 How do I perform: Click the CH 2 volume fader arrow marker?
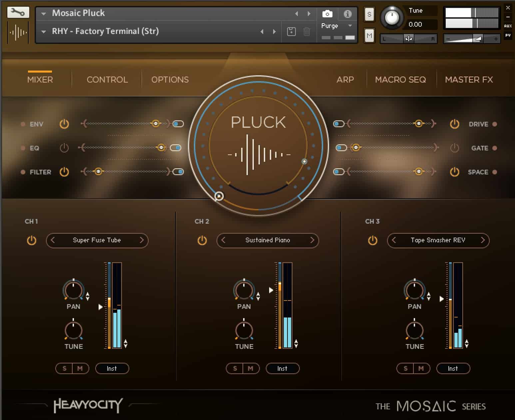click(x=271, y=290)
